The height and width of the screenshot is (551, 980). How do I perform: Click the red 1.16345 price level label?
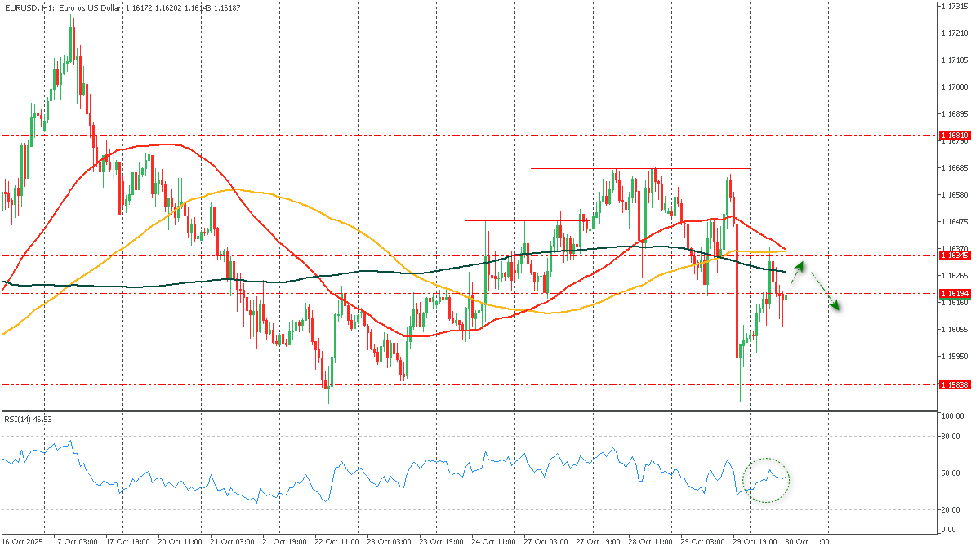pyautogui.click(x=955, y=256)
